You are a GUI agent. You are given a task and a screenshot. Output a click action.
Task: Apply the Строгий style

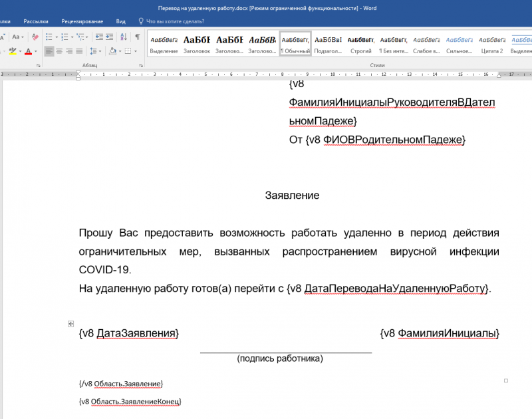pos(361,44)
